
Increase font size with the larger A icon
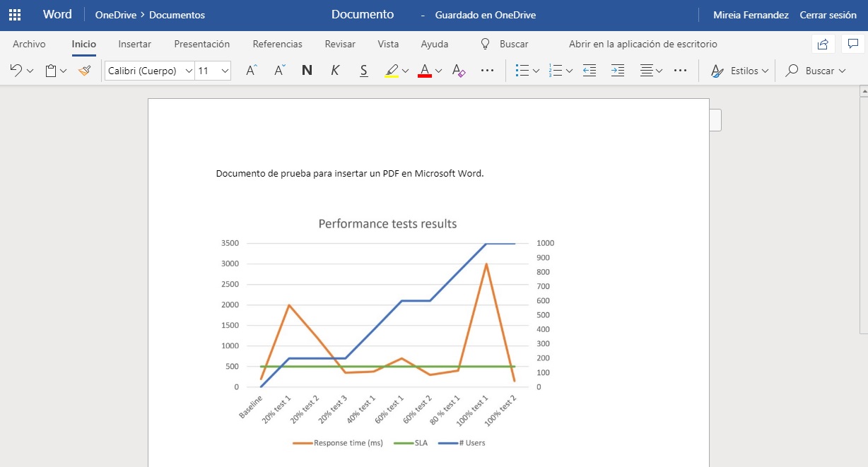tap(251, 70)
